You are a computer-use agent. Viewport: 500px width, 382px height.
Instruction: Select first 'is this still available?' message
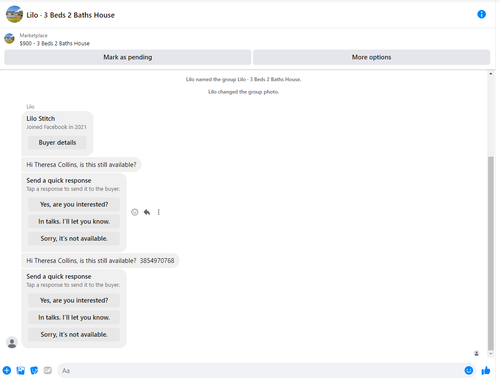point(81,165)
